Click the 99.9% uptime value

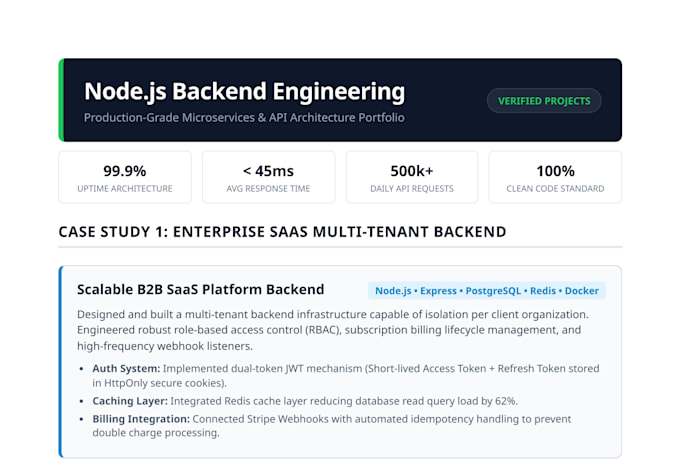125,171
